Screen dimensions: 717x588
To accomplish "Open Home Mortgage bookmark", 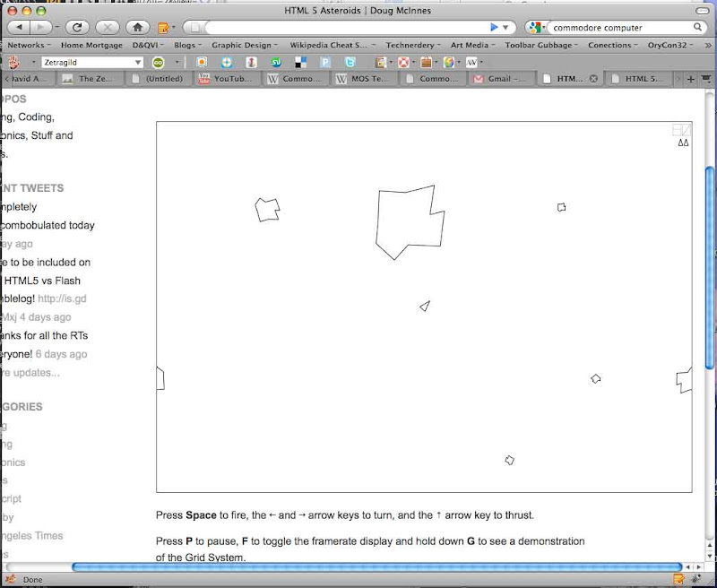I will [91, 45].
